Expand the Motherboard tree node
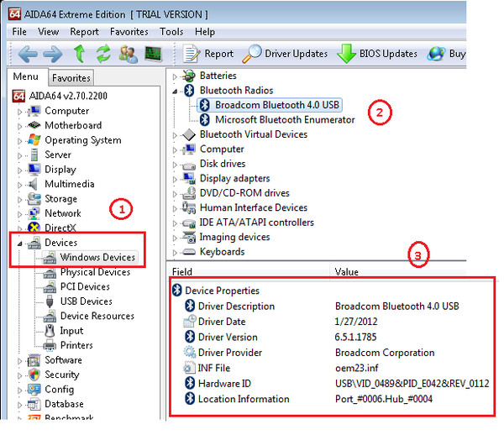Screen dimensions: 504x435 [19, 126]
